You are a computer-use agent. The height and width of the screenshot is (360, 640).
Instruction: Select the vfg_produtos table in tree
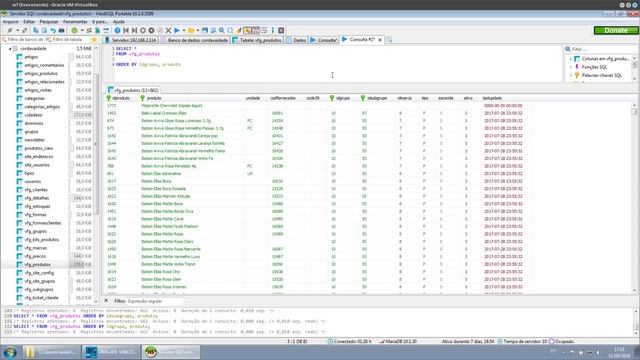(x=38, y=264)
